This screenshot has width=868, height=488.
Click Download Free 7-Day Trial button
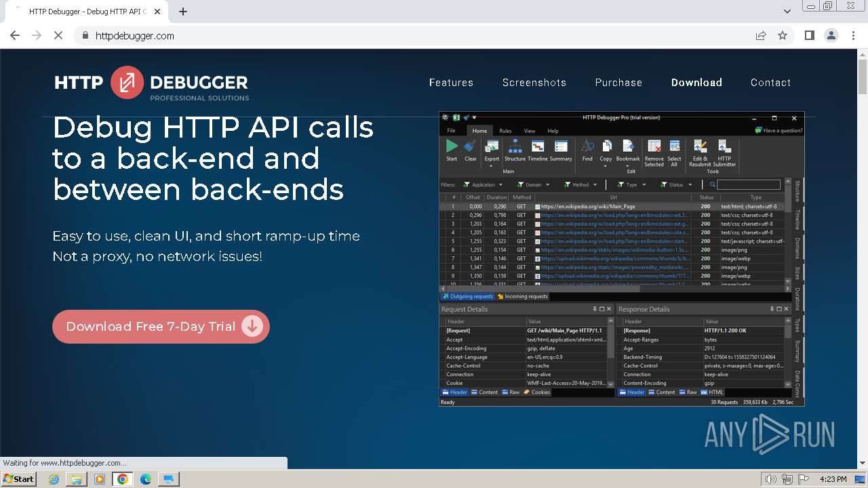point(161,327)
